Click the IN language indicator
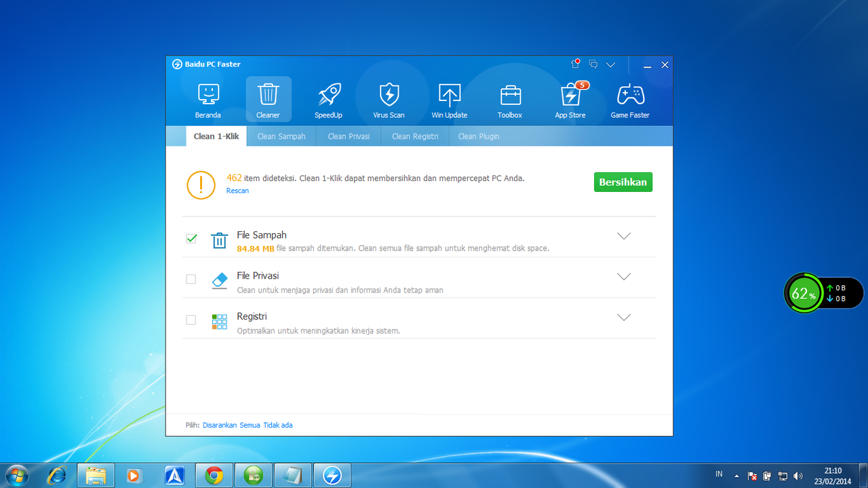 coord(719,474)
